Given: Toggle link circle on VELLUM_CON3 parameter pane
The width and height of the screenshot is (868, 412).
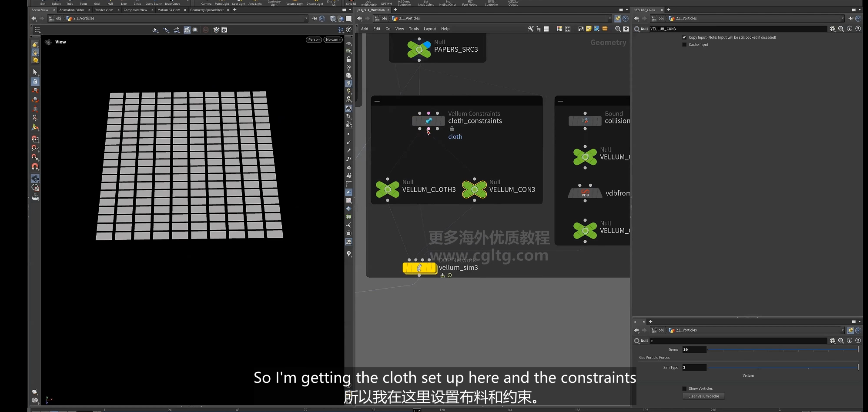Looking at the screenshot, I should tap(858, 18).
